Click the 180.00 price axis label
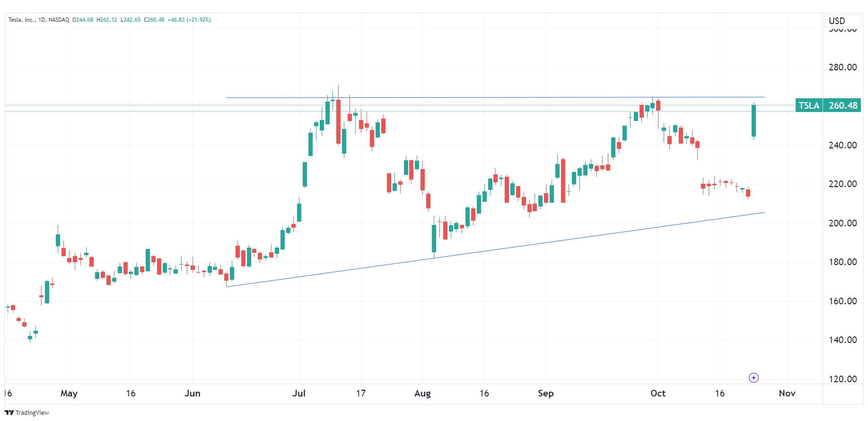The image size is (868, 421). coord(842,262)
